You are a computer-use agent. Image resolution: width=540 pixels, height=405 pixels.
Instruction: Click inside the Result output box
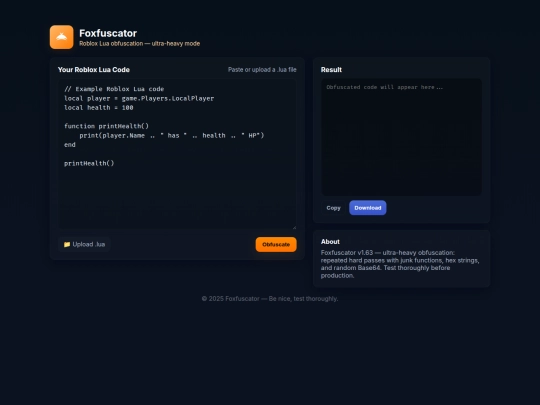tap(402, 137)
